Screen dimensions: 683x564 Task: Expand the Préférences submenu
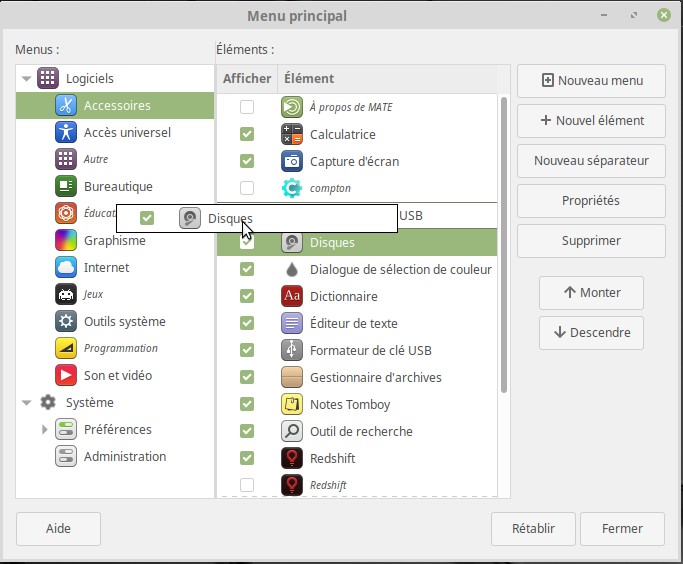(44, 429)
